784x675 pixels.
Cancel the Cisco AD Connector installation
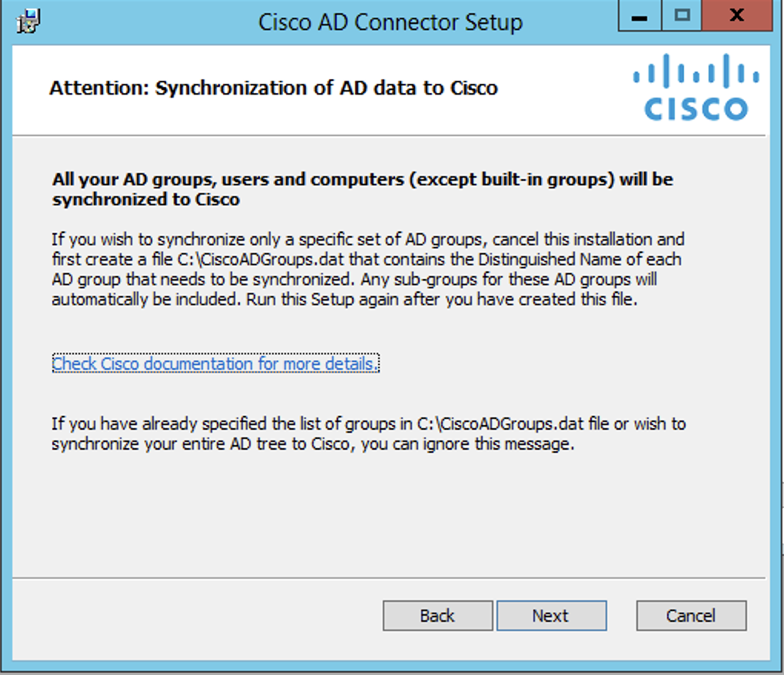(691, 616)
